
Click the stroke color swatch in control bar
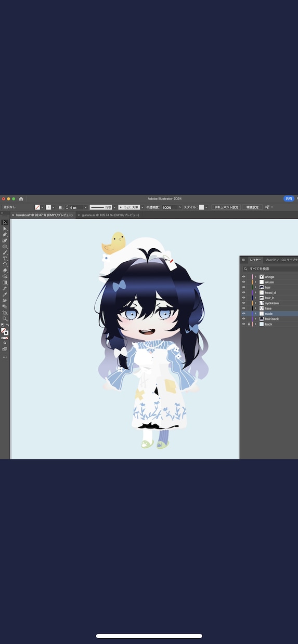point(48,207)
